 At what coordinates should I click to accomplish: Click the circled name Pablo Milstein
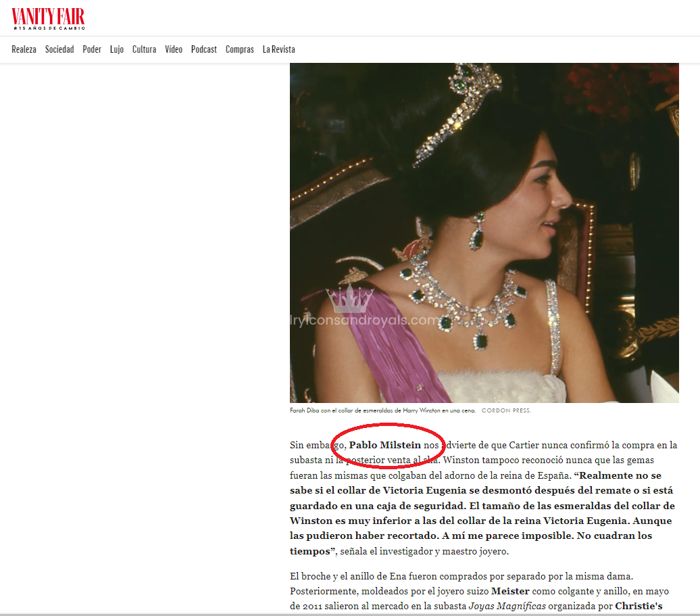point(384,445)
